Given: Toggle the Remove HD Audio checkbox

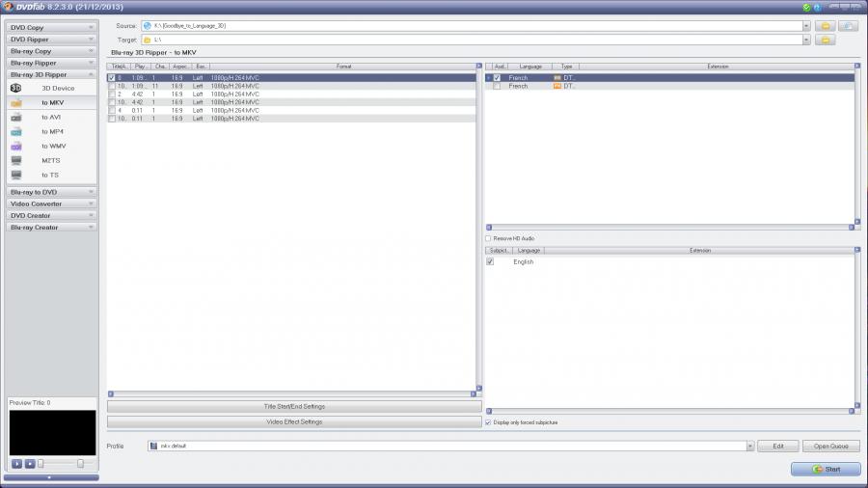Looking at the screenshot, I should coord(488,238).
